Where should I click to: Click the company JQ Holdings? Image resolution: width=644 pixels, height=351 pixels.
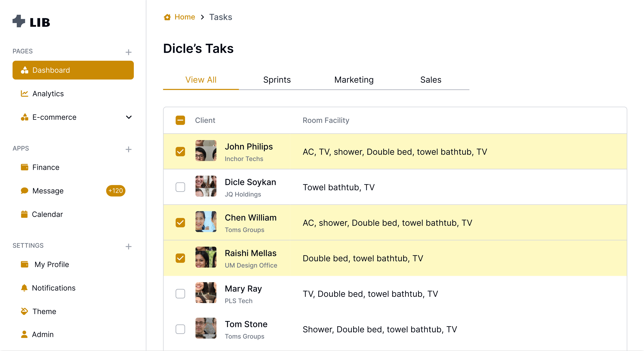pos(243,194)
